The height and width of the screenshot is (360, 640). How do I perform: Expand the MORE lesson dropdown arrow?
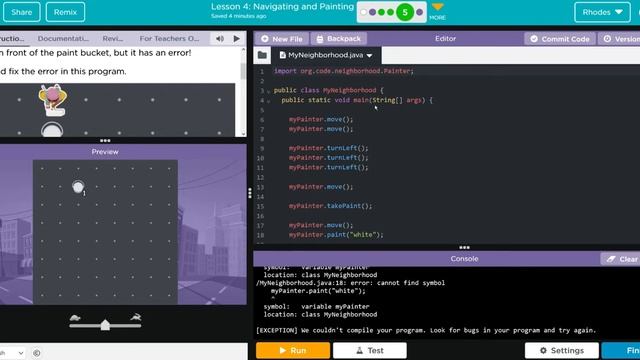click(437, 7)
